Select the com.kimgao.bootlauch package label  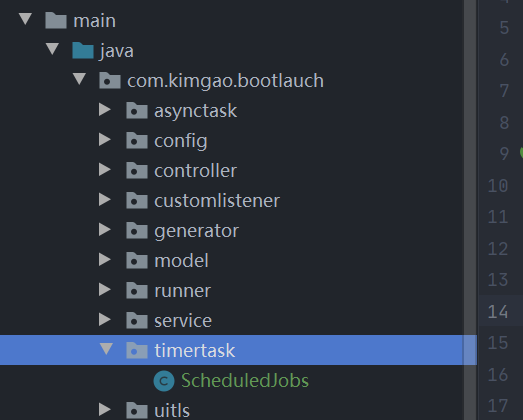225,81
